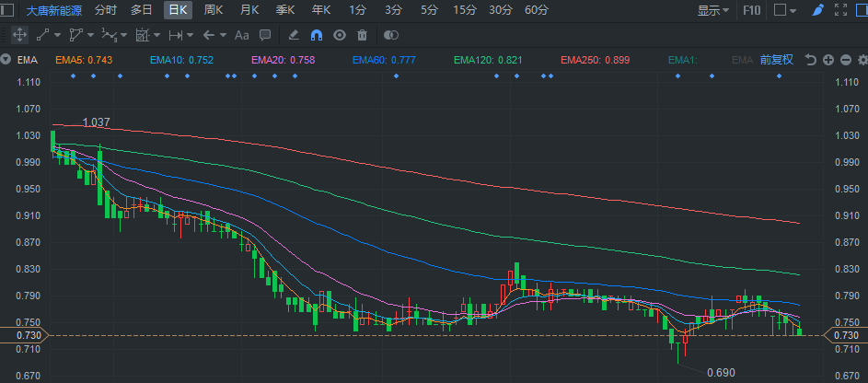Click the 1.037 high price label
This screenshot has height=383, width=868.
point(97,122)
